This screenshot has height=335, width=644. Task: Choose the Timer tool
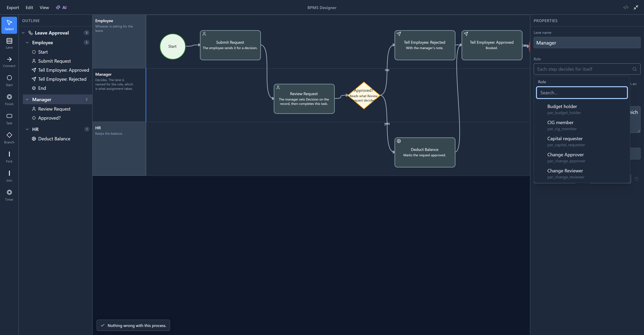coord(9,195)
